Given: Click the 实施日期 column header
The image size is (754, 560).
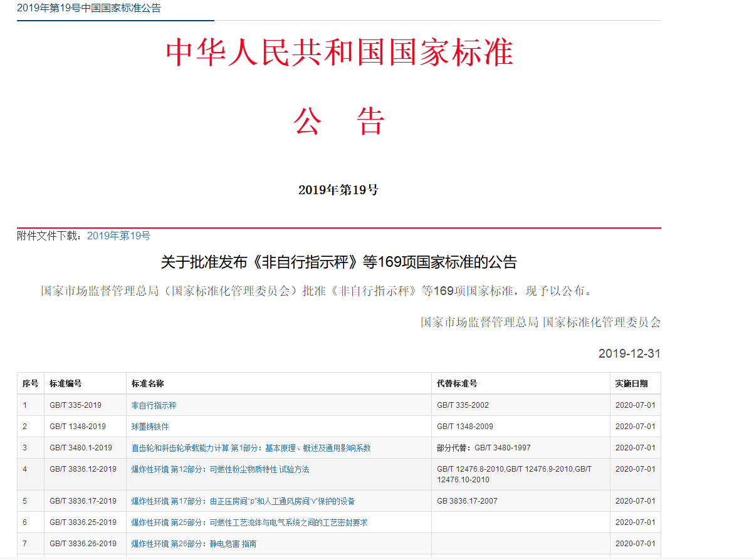Looking at the screenshot, I should click(x=631, y=383).
